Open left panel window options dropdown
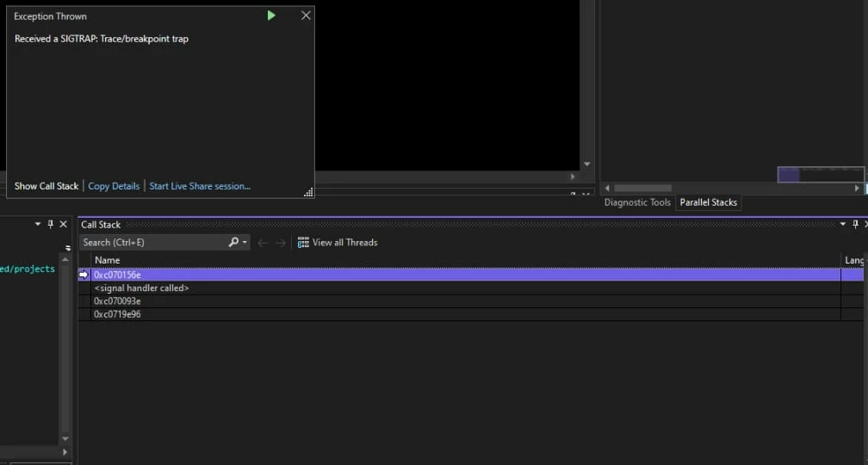 tap(38, 224)
